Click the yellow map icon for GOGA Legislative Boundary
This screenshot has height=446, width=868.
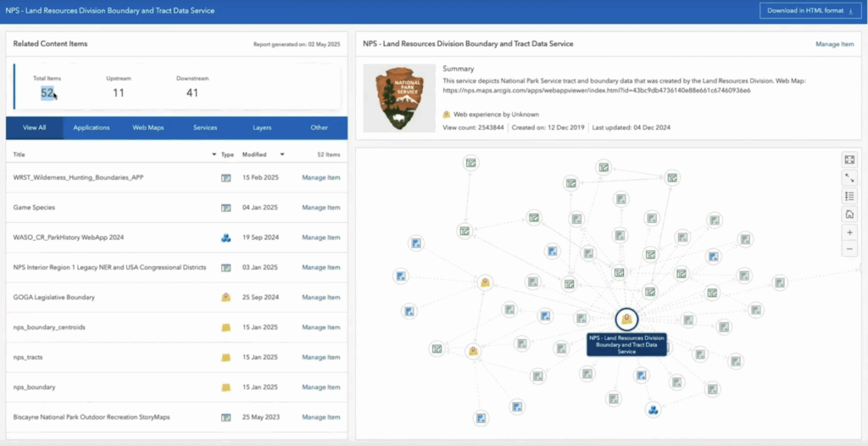[x=225, y=298]
